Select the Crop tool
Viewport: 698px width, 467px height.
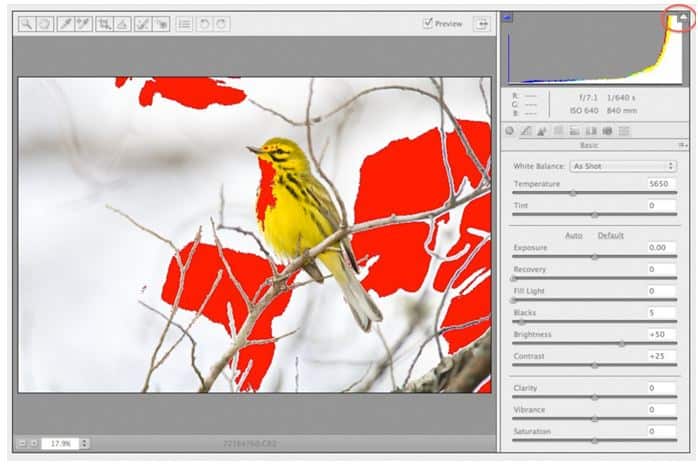tap(104, 24)
